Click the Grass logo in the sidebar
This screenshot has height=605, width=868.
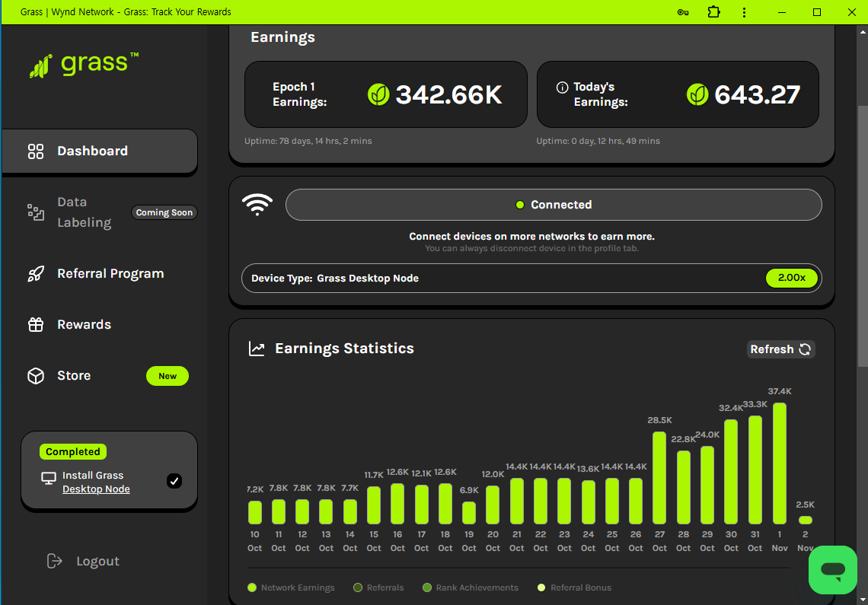(x=84, y=65)
